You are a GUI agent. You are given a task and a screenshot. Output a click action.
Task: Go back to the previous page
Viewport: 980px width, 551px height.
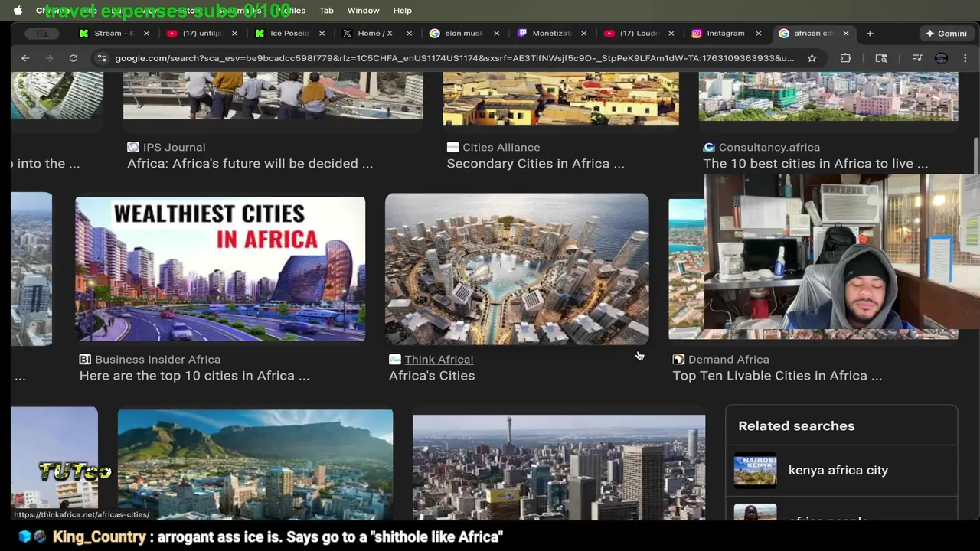coord(25,58)
